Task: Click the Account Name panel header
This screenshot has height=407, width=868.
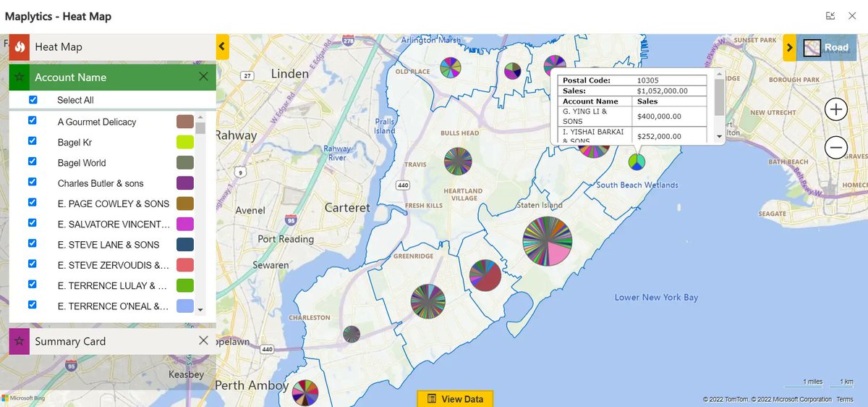Action: pyautogui.click(x=112, y=77)
